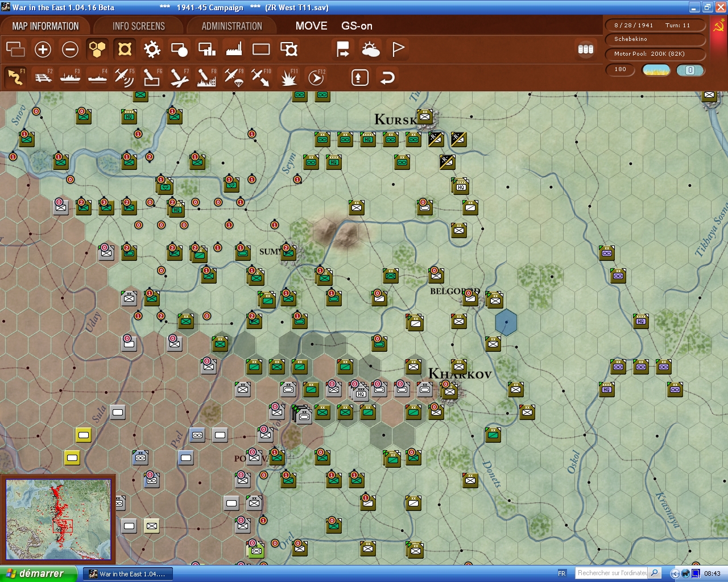The height and width of the screenshot is (582, 728).
Task: Select the F3 naval transport mode
Action: click(71, 77)
